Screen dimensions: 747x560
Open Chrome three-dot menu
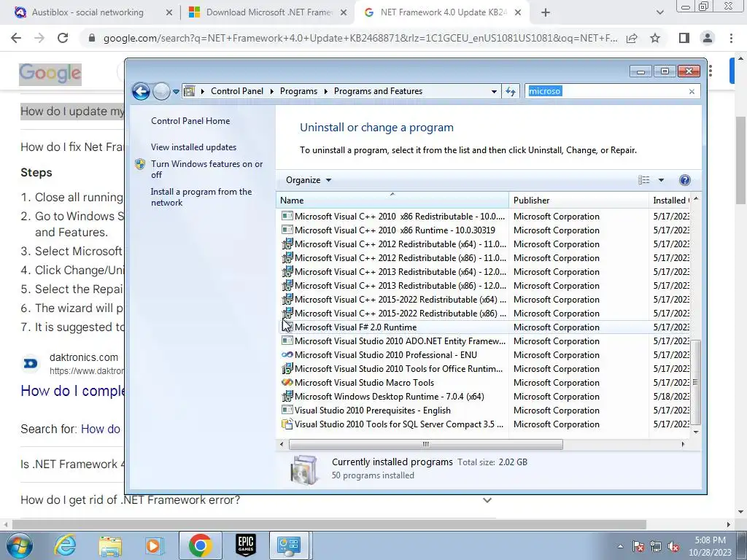pyautogui.click(x=731, y=38)
